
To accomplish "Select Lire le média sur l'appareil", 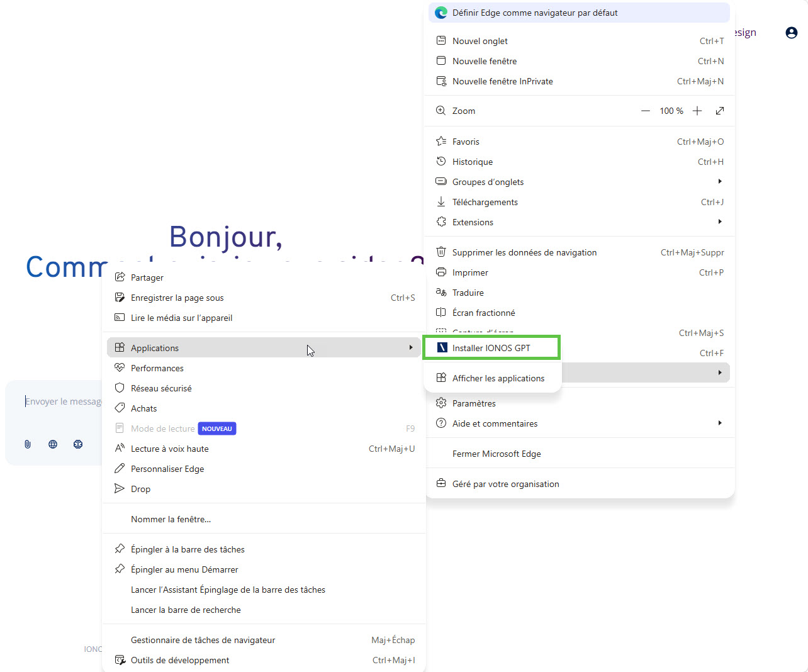I will click(x=264, y=318).
